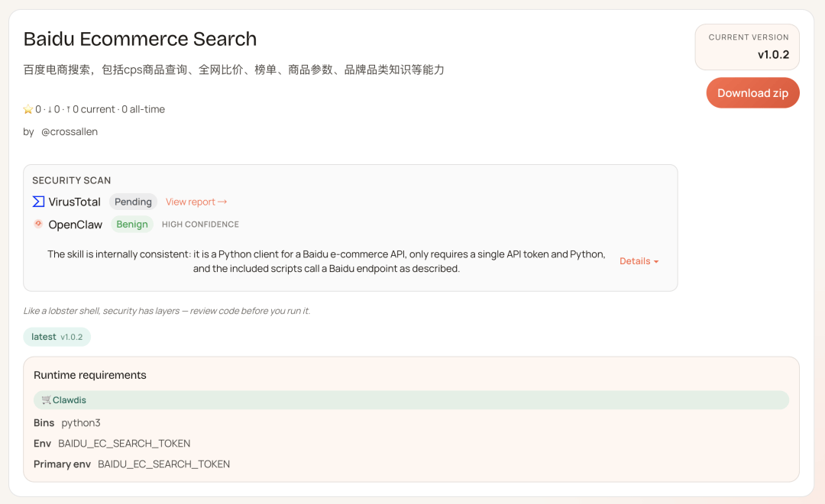Click the arrow after View report
The height and width of the screenshot is (504, 825).
click(222, 202)
